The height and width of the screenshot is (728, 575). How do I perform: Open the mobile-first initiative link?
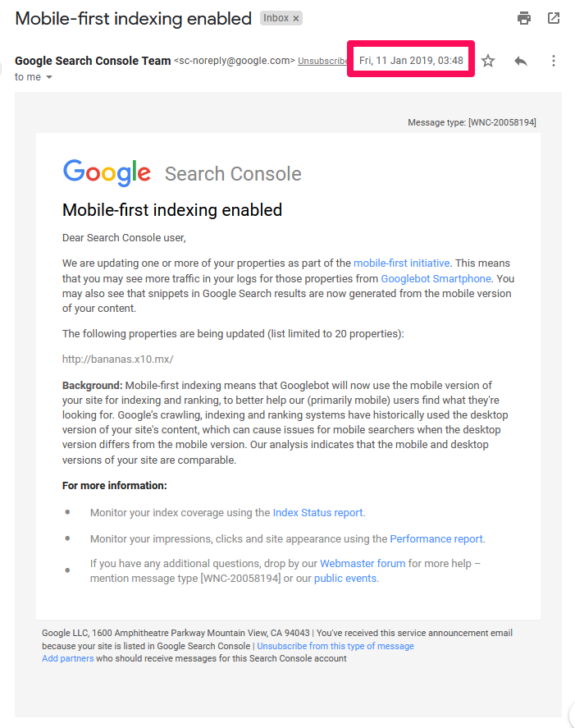click(401, 263)
